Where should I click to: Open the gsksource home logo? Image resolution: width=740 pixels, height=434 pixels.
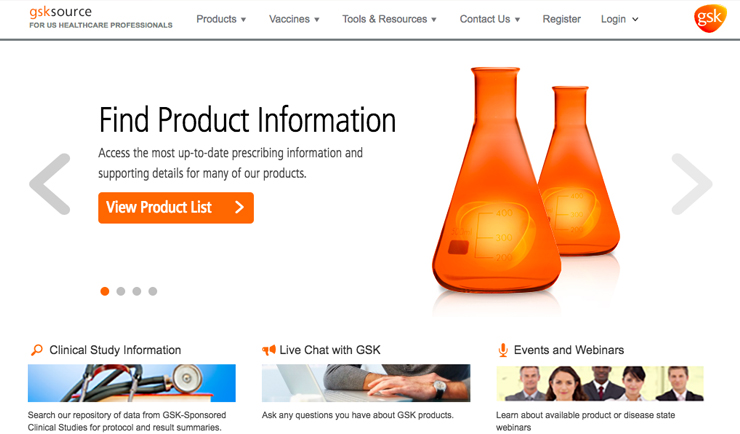pyautogui.click(x=101, y=17)
